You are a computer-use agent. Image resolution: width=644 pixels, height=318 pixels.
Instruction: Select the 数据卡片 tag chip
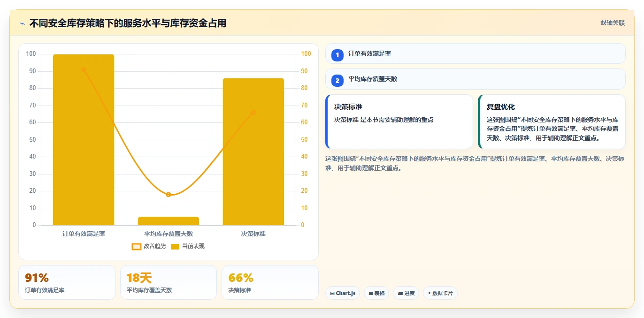[x=440, y=293]
